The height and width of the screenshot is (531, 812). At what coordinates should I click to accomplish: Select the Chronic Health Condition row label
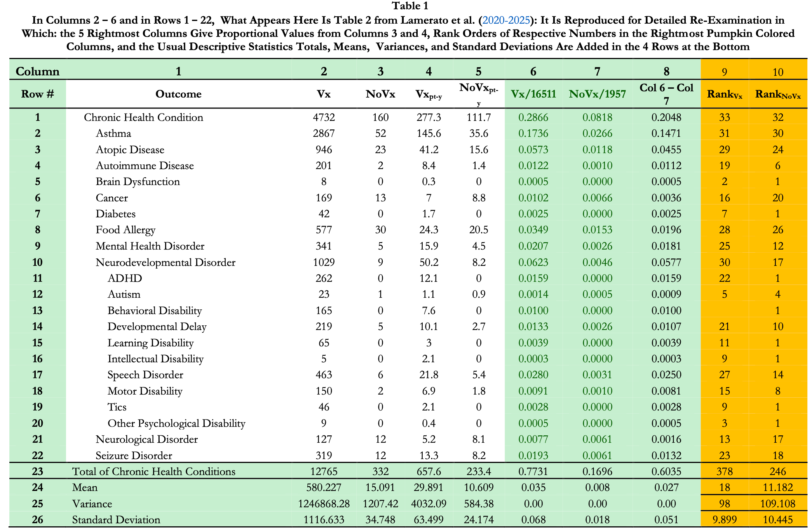143,117
